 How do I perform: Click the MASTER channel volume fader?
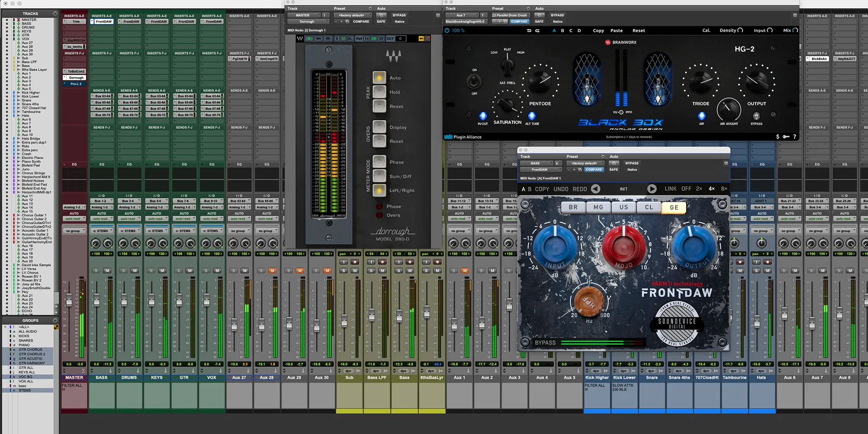69,300
